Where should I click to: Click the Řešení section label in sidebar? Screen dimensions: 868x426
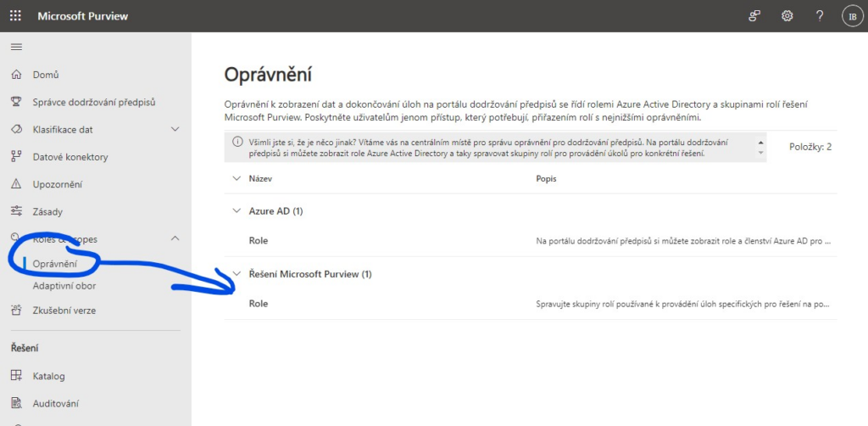point(25,348)
